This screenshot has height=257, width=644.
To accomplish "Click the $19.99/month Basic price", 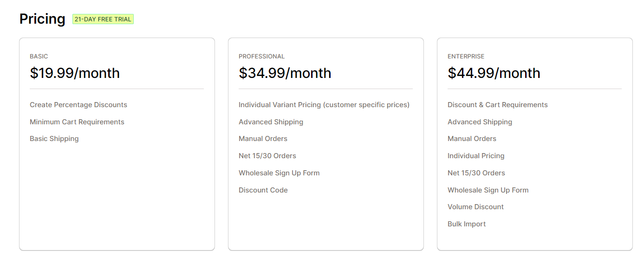I will click(75, 73).
